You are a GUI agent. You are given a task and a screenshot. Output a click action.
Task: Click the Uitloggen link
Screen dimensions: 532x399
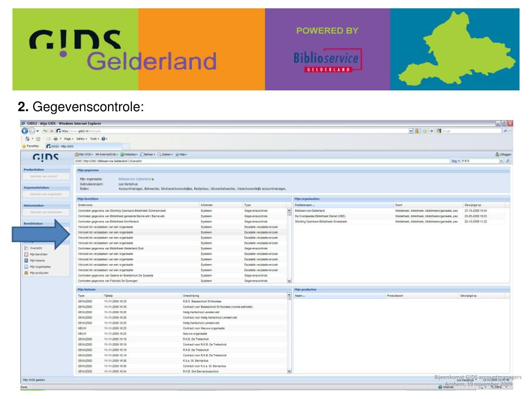[x=503, y=154]
